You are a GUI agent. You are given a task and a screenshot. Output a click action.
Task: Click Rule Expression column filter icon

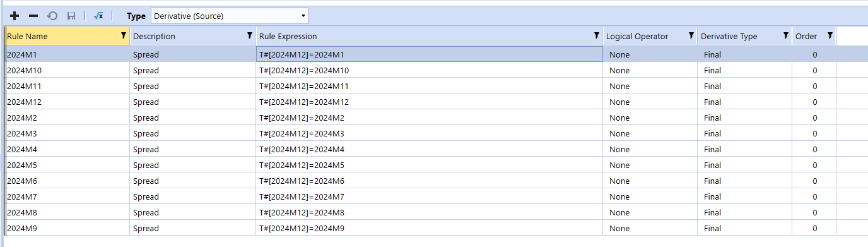[x=597, y=36]
